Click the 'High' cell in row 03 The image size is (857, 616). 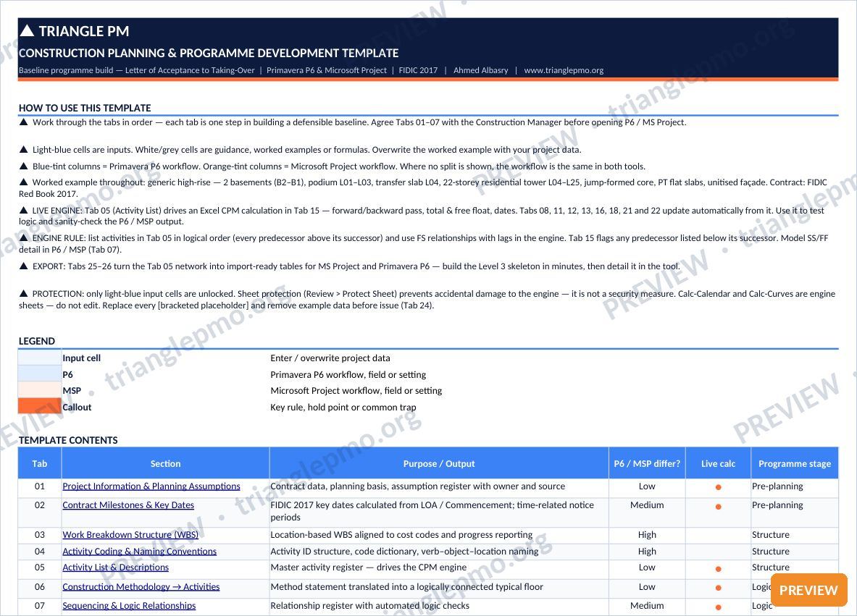tap(647, 535)
